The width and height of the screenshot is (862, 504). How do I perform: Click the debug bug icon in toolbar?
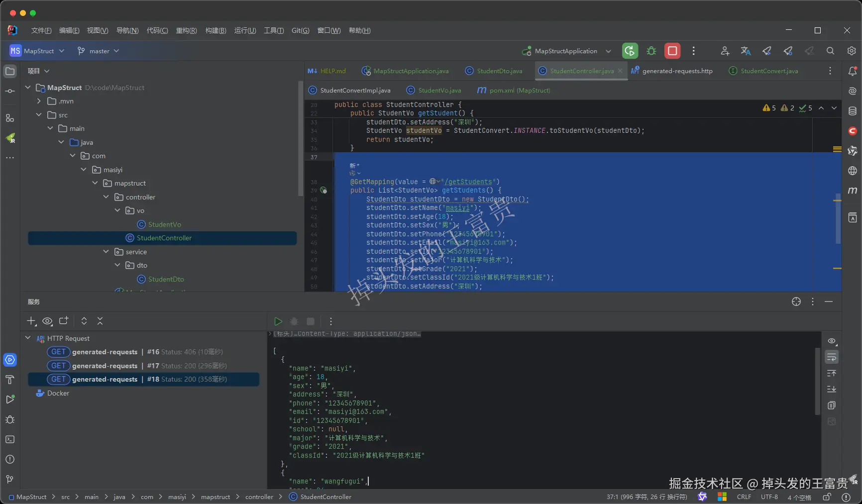[x=651, y=51]
